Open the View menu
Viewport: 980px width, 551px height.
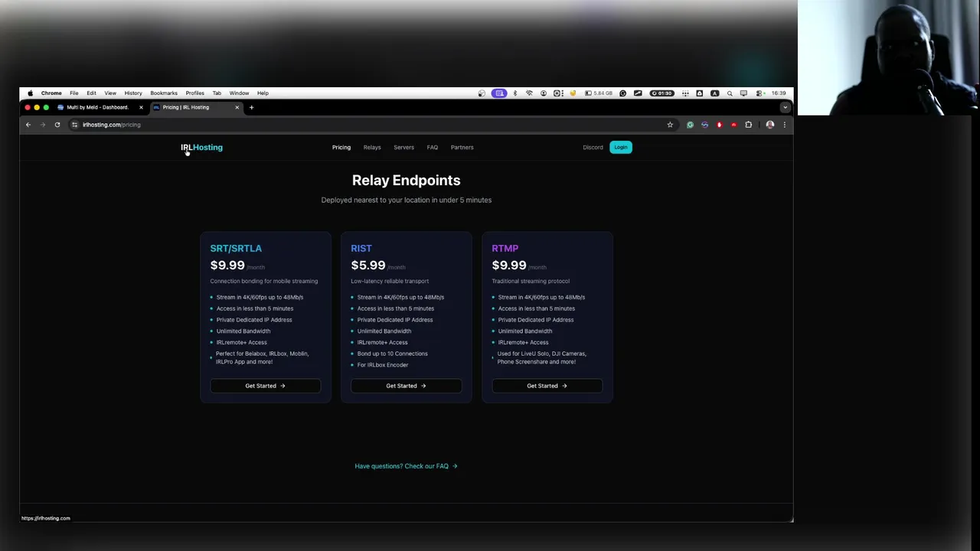click(x=110, y=93)
